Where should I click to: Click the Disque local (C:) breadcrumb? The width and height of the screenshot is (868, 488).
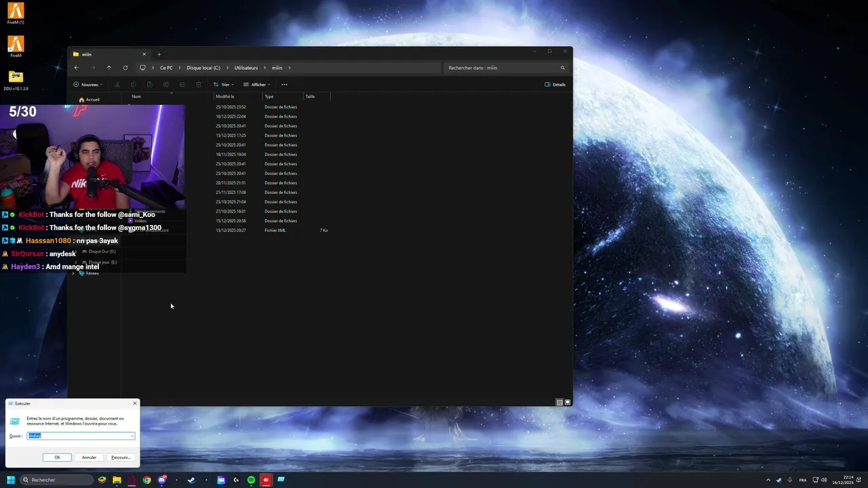(x=203, y=68)
